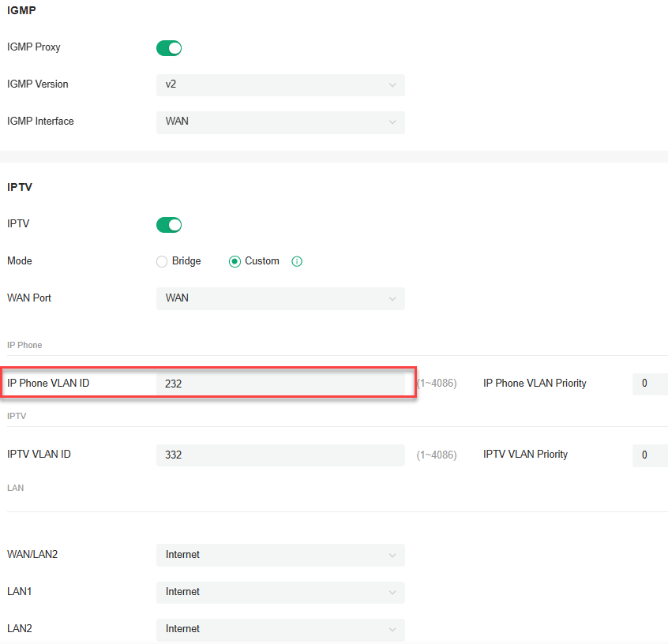
Task: Click the IGMP Proxy label
Action: point(34,47)
